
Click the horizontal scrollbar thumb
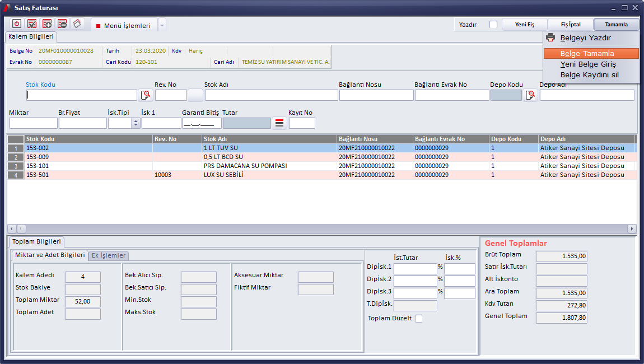(21, 228)
